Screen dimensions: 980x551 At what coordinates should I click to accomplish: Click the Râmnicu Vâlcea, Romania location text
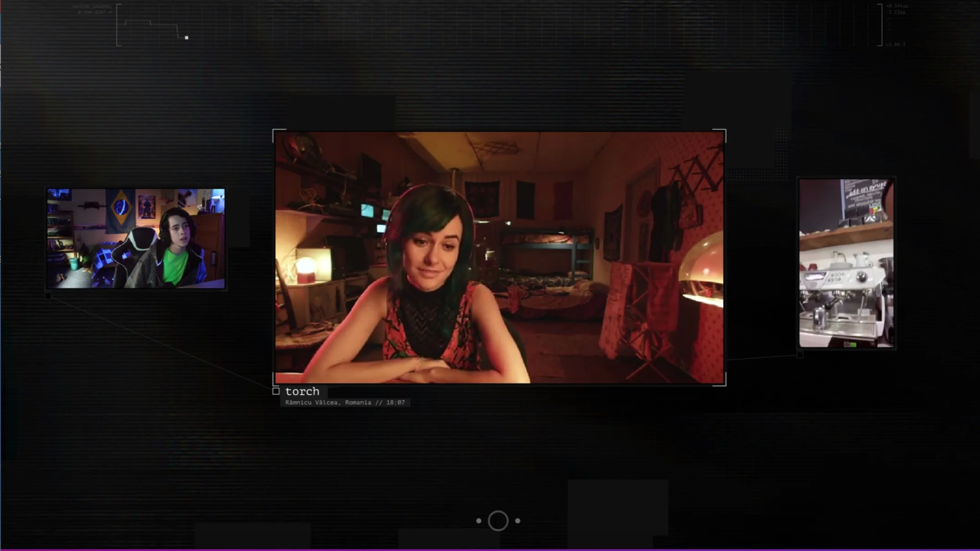[327, 402]
